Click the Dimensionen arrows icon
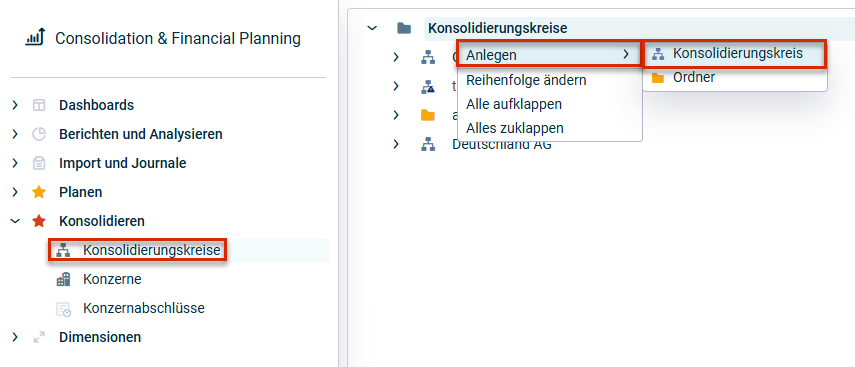This screenshot has height=367, width=855. [x=39, y=338]
